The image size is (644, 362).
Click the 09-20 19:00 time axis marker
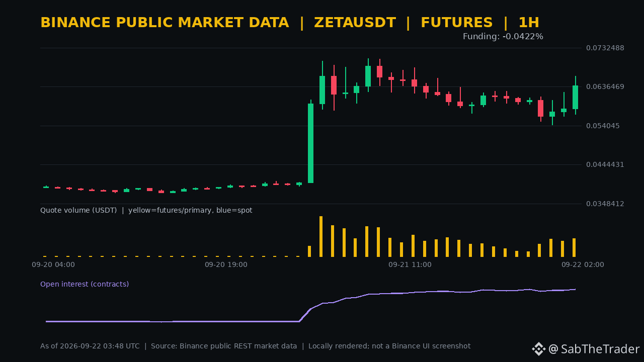point(226,264)
